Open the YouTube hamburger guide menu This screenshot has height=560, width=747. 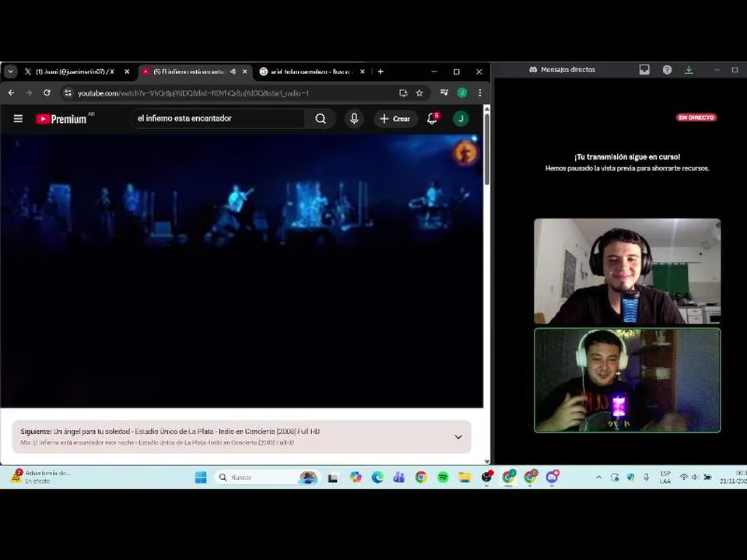18,118
